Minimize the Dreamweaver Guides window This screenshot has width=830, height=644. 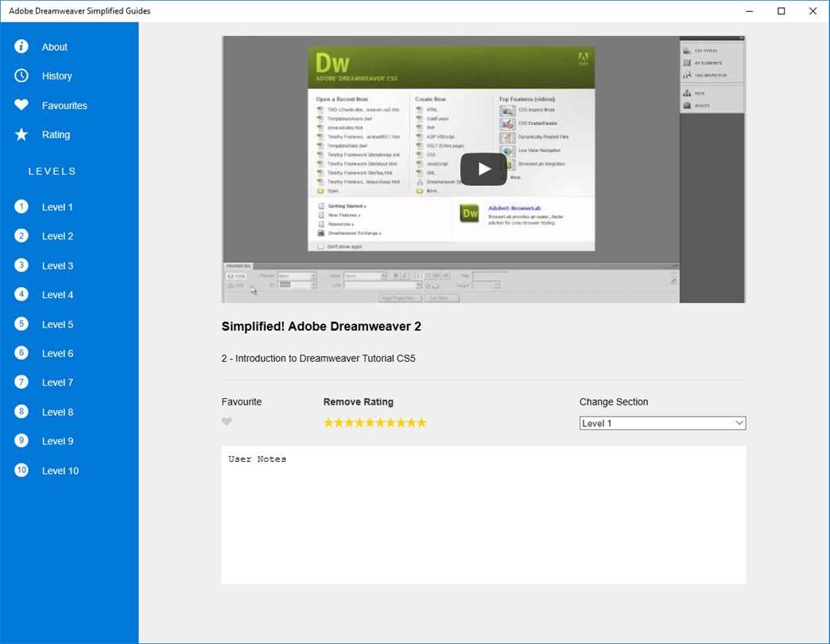pos(749,11)
